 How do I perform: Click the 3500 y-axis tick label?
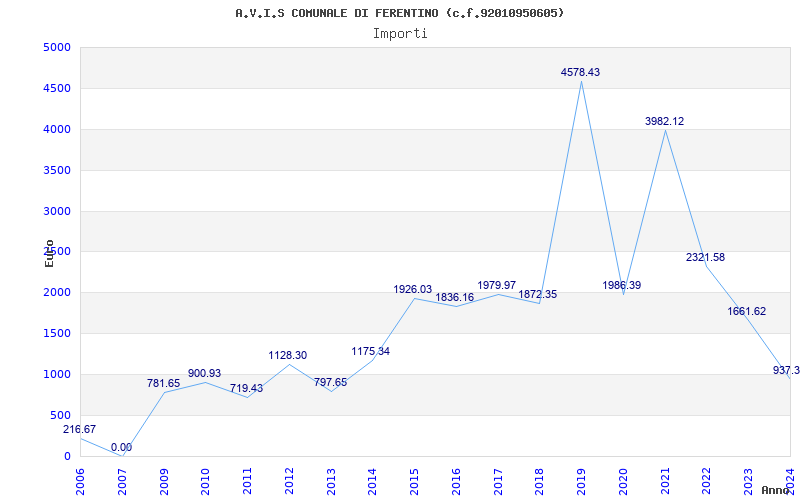click(57, 170)
